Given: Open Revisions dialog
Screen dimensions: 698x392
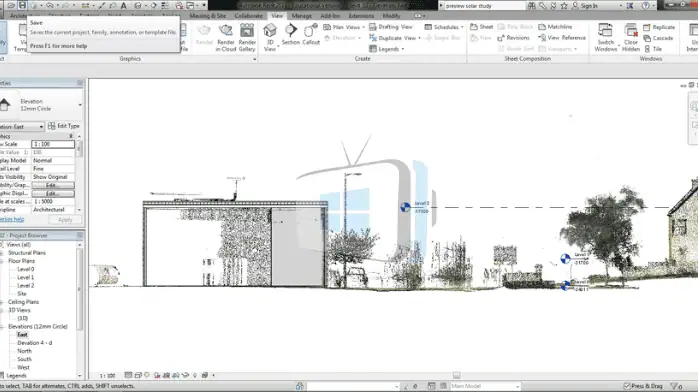Looking at the screenshot, I should click(513, 38).
